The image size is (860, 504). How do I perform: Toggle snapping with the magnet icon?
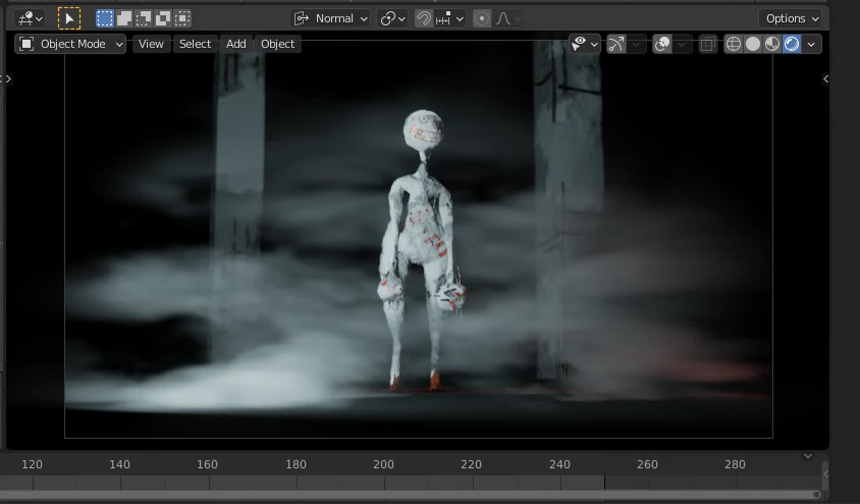(x=423, y=18)
